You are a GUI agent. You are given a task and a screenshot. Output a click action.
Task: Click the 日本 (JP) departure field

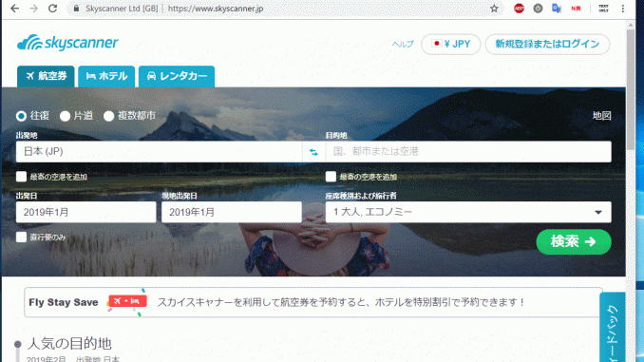click(159, 152)
